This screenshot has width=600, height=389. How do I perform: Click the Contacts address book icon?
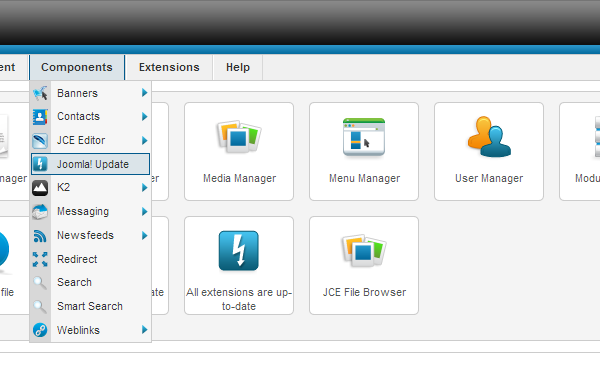tap(40, 117)
